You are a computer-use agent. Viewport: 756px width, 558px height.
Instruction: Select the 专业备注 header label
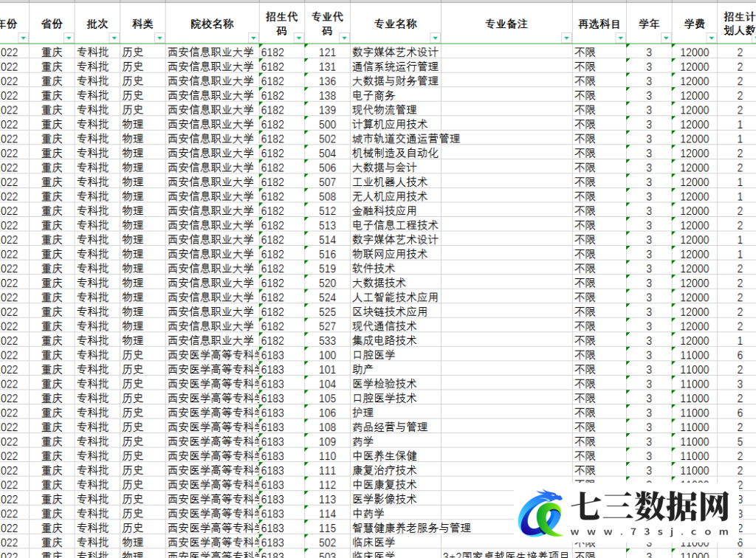coord(506,24)
